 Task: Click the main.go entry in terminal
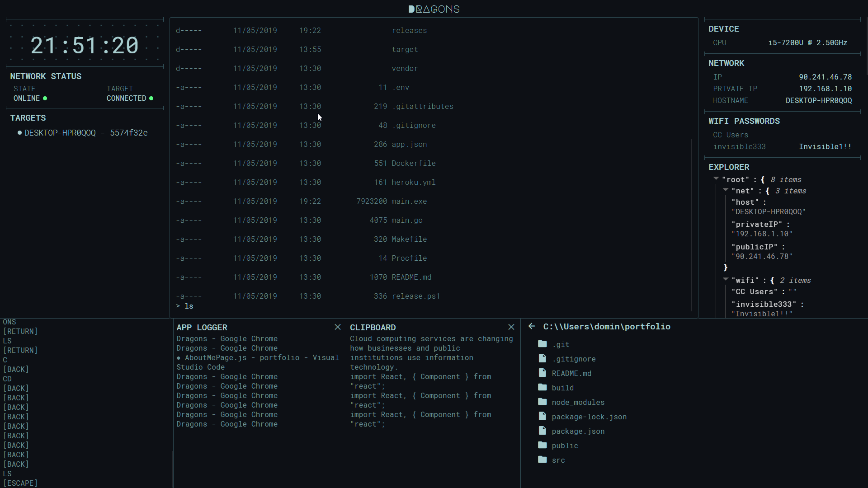click(407, 221)
